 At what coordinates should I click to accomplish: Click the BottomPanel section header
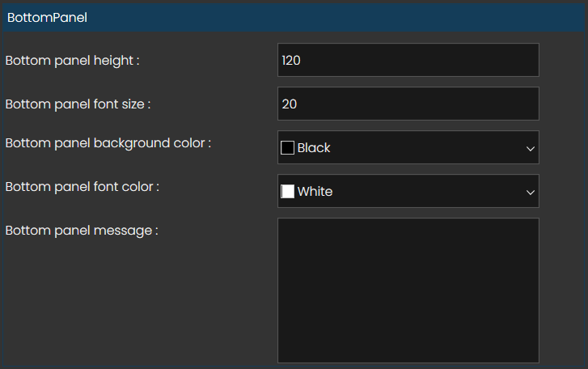(x=47, y=17)
